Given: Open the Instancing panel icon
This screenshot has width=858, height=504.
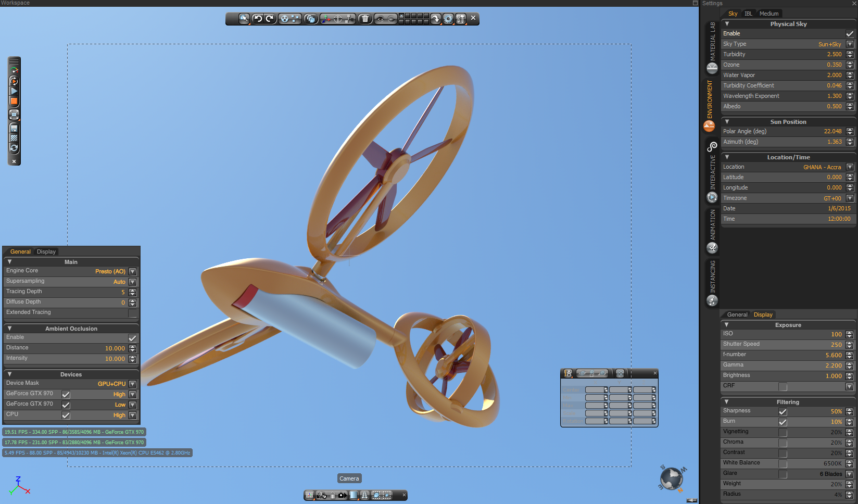Looking at the screenshot, I should pos(712,300).
